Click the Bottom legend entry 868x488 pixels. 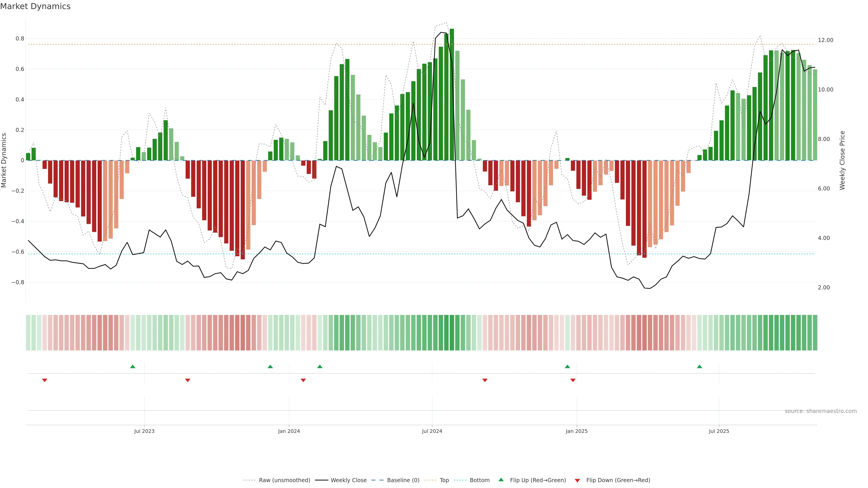[x=479, y=480]
